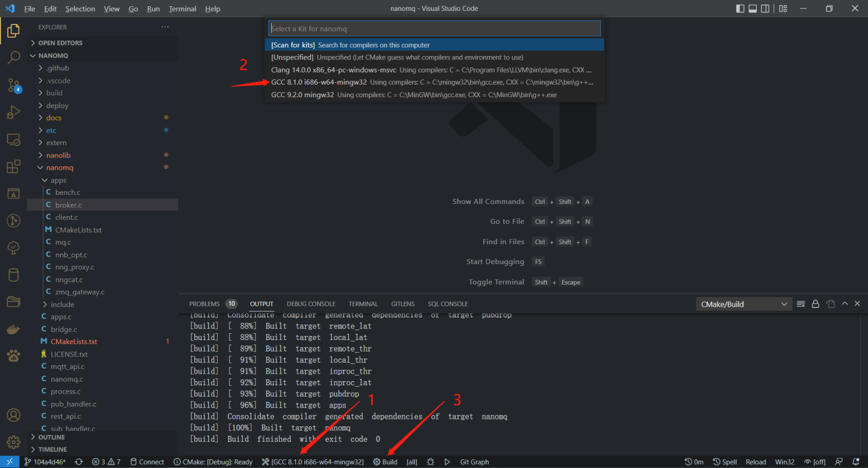Viewport: 868px width, 468px height.
Task: Click the Explorer more actions ellipsis
Action: [x=165, y=27]
